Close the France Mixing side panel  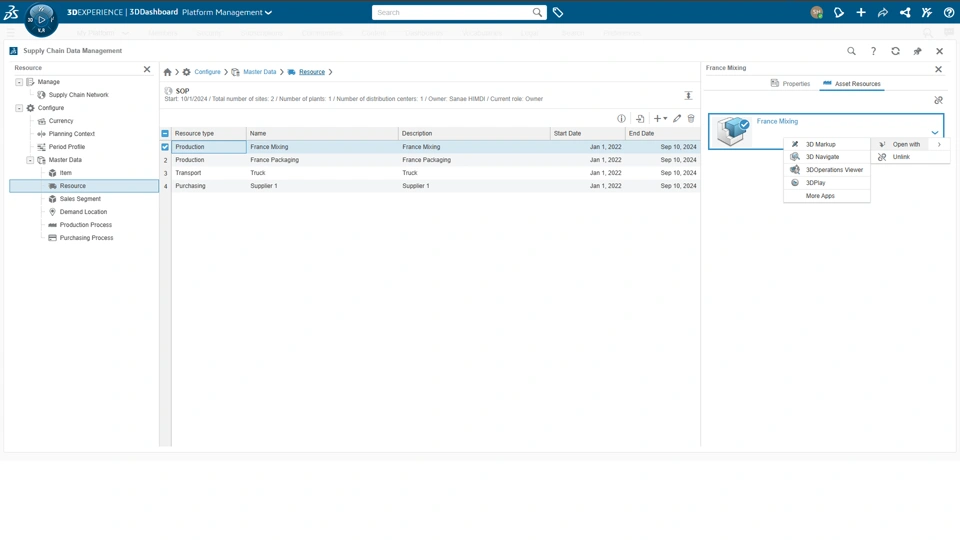coord(938,69)
